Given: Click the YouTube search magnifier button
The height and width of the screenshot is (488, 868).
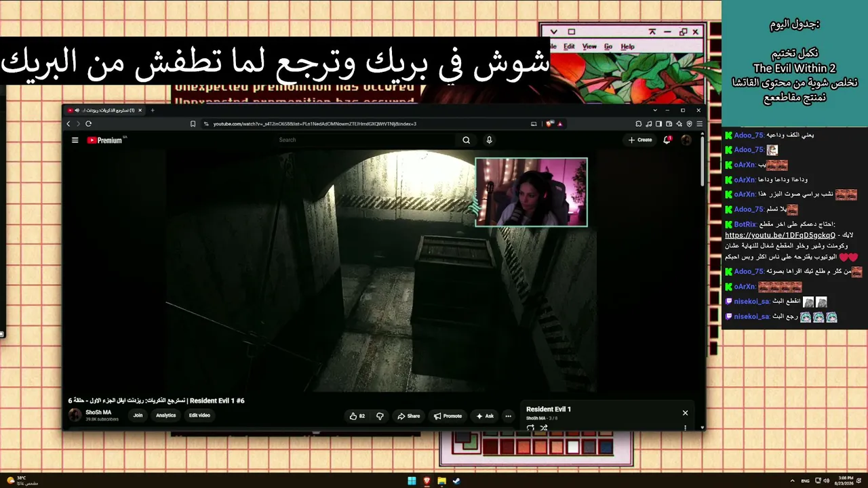Looking at the screenshot, I should [467, 140].
